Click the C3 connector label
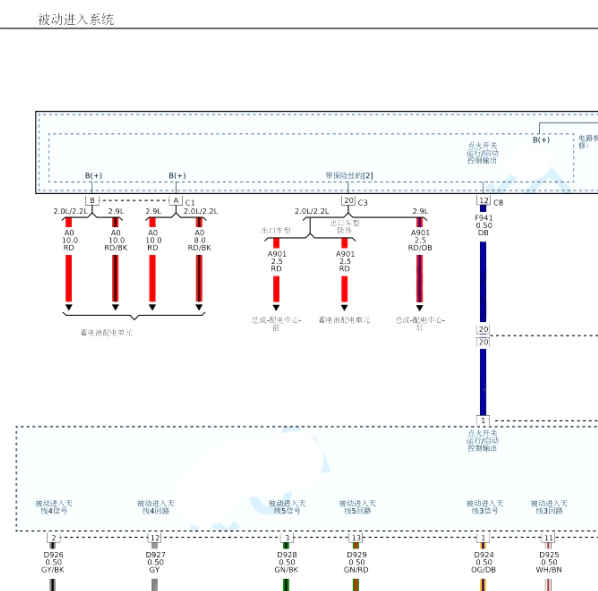The width and height of the screenshot is (598, 591). pyautogui.click(x=362, y=202)
